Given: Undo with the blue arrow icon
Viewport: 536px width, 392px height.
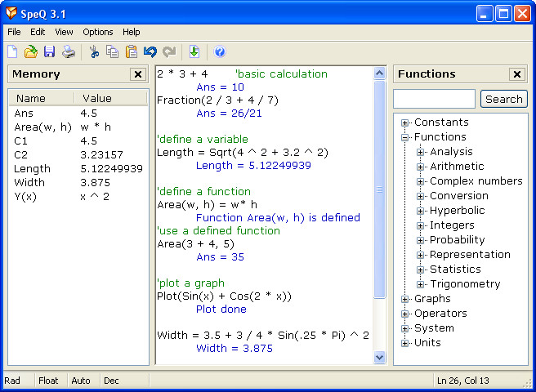Looking at the screenshot, I should coord(150,52).
